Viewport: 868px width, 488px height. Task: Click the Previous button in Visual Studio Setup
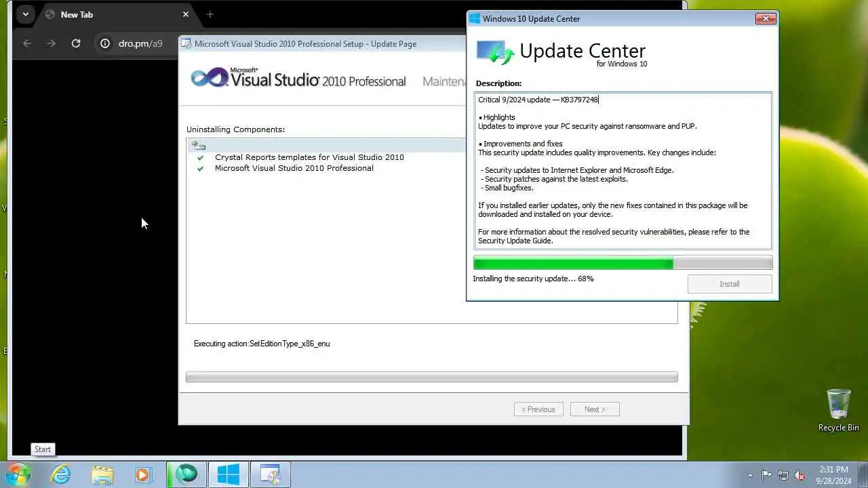coord(538,409)
